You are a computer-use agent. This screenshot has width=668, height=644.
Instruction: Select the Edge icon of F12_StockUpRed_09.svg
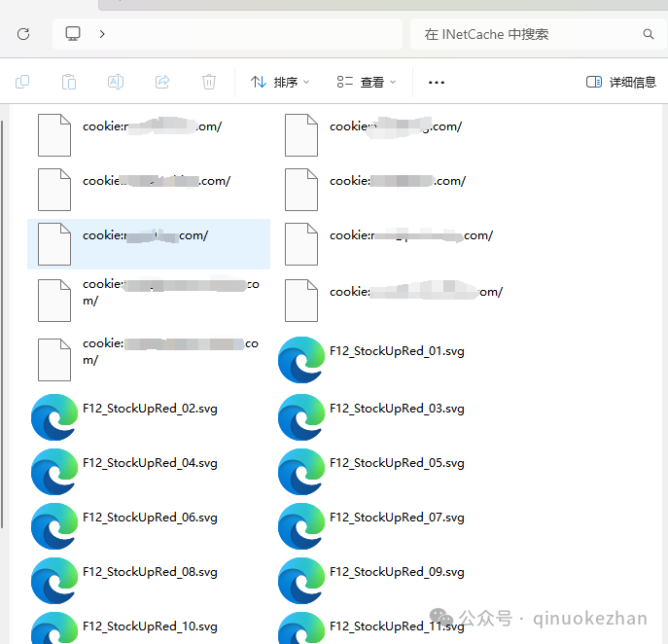click(x=301, y=581)
